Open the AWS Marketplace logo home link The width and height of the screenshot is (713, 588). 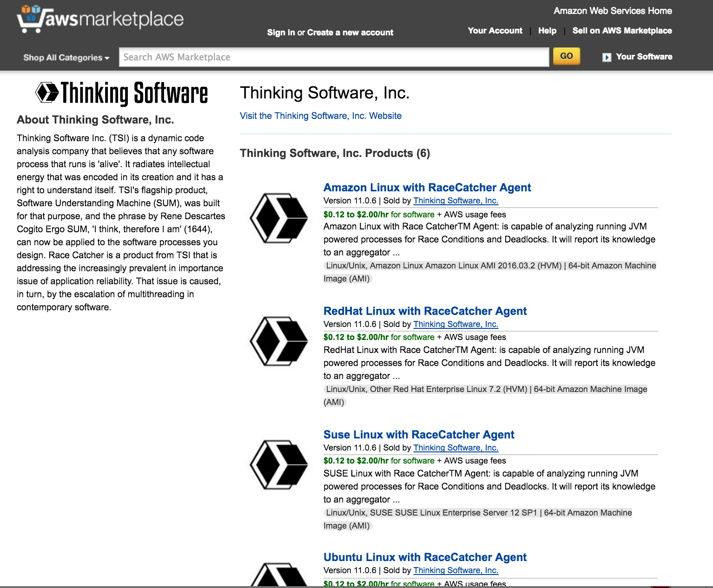point(100,20)
